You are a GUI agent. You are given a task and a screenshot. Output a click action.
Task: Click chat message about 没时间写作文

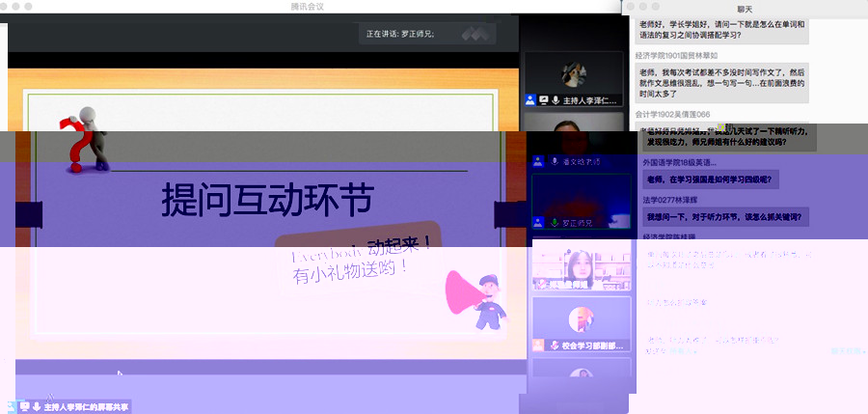pyautogui.click(x=721, y=83)
